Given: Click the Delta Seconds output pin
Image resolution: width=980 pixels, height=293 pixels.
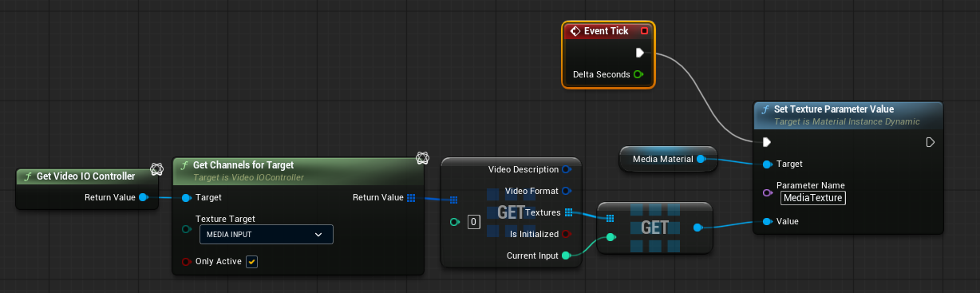Looking at the screenshot, I should [638, 74].
